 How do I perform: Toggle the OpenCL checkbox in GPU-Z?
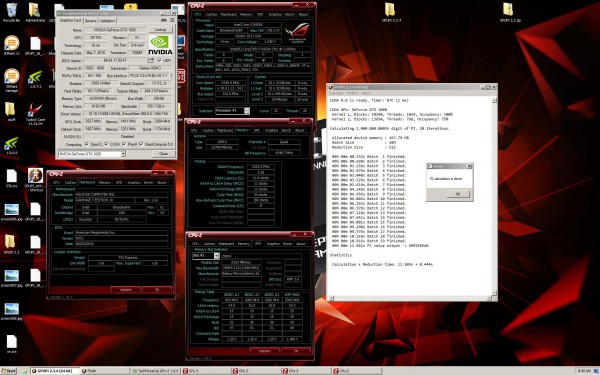tap(87, 144)
